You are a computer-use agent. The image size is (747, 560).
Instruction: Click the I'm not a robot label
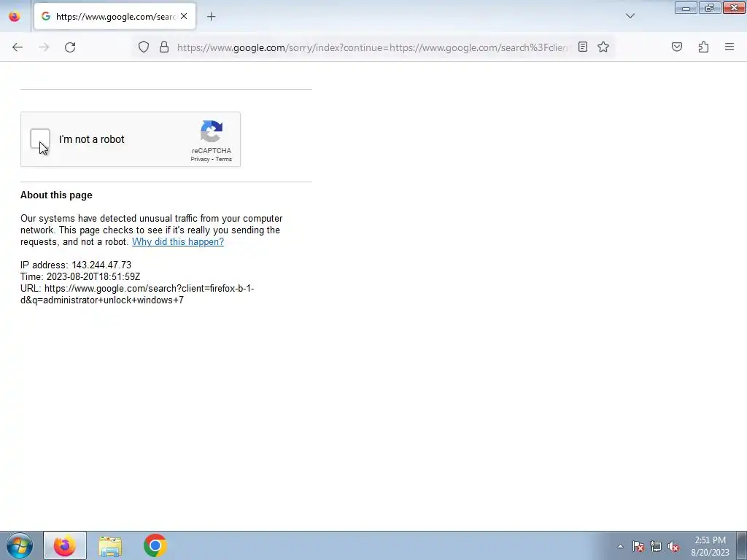pos(91,139)
